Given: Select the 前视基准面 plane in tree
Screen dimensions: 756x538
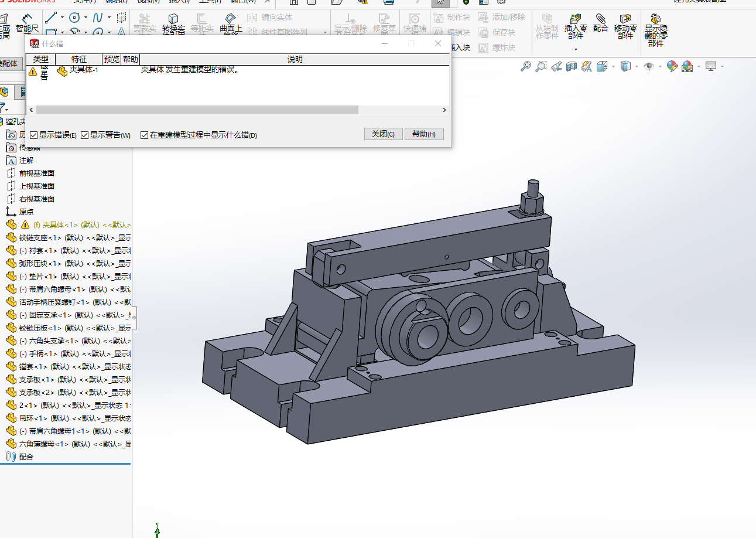Looking at the screenshot, I should pyautogui.click(x=36, y=173).
